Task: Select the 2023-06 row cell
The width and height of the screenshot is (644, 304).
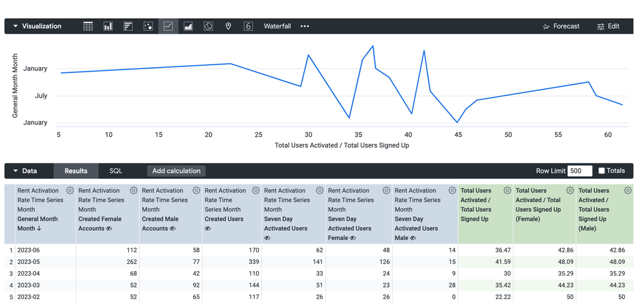Action: (45, 250)
